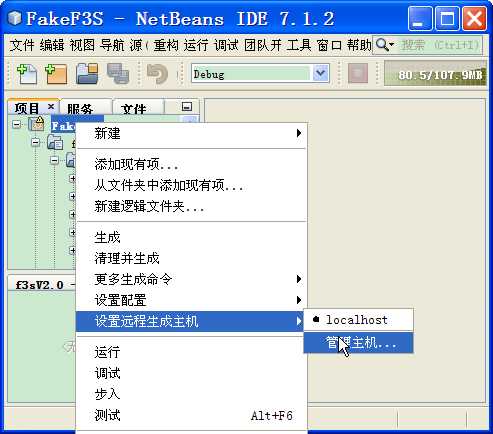The image size is (493, 434).
Task: Collapse the second-level folder node
Action: pyautogui.click(x=35, y=143)
